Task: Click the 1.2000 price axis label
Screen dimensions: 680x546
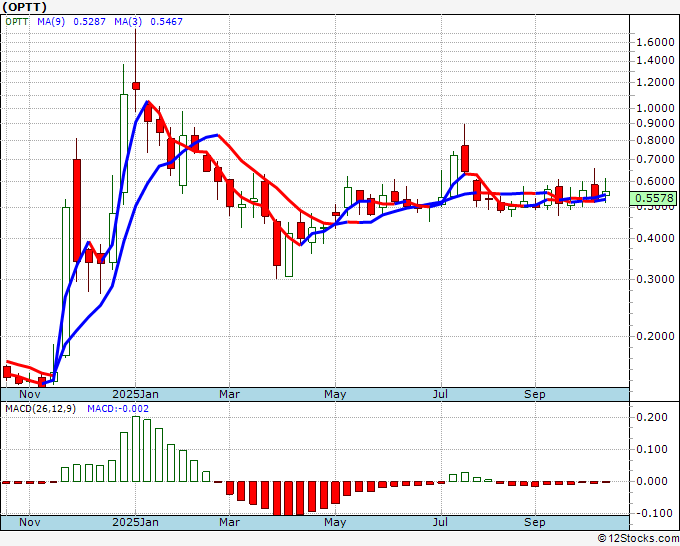Action: pos(655,82)
